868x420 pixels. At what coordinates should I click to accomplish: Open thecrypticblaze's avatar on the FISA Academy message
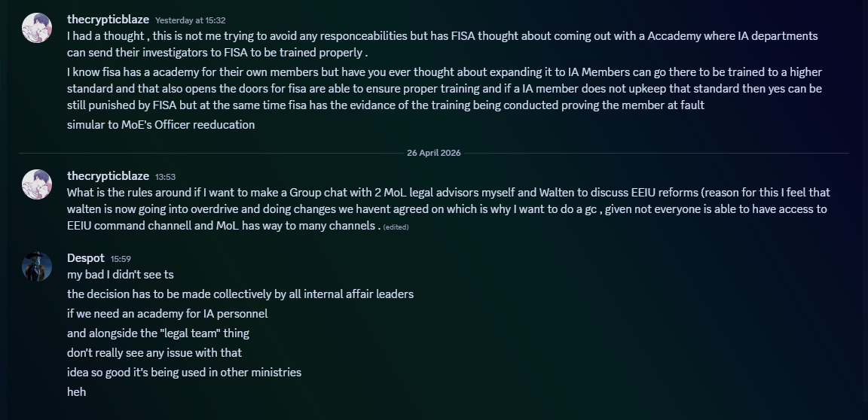[x=37, y=28]
